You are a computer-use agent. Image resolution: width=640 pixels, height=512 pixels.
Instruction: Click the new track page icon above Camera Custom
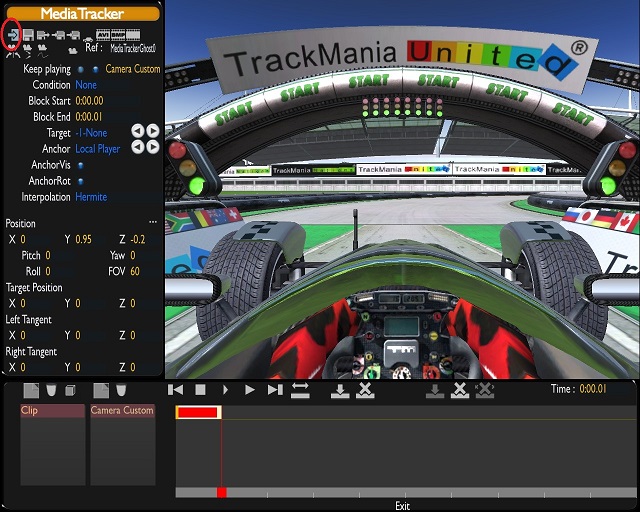coord(101,391)
